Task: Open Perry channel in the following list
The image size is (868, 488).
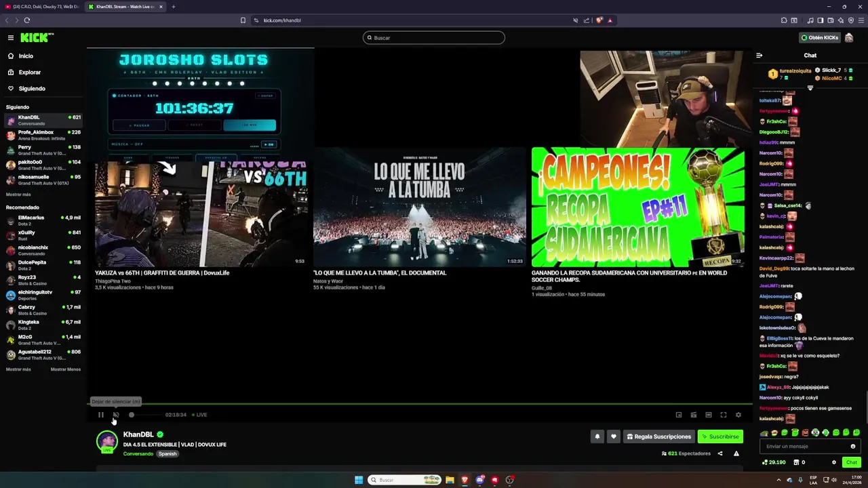Action: click(x=43, y=150)
